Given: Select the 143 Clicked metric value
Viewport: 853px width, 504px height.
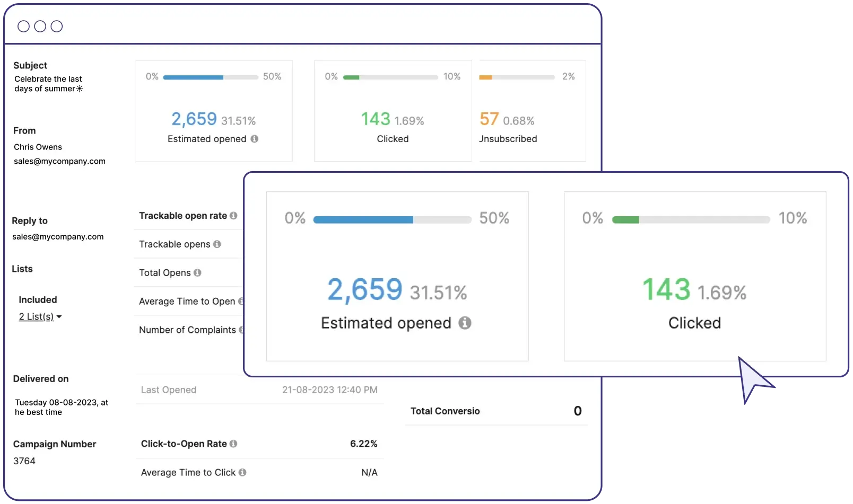Looking at the screenshot, I should point(376,119).
